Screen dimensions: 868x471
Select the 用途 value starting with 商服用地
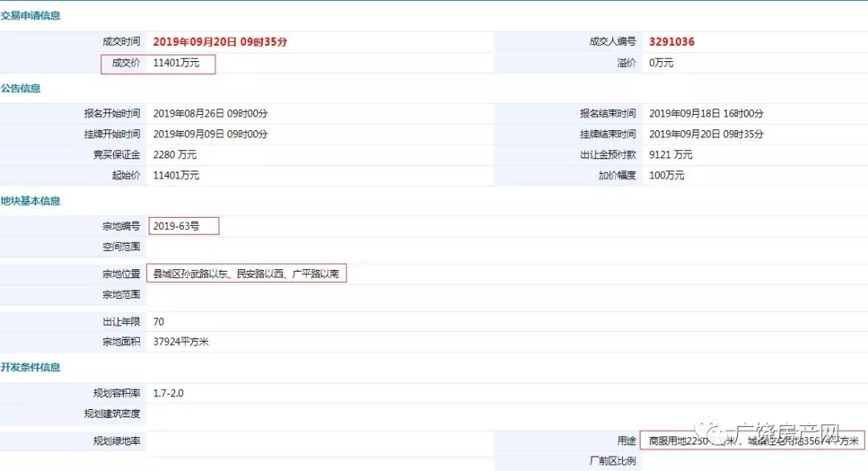(754, 440)
